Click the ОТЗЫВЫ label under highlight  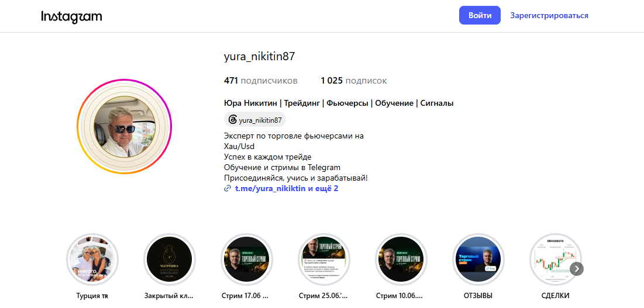pyautogui.click(x=478, y=296)
